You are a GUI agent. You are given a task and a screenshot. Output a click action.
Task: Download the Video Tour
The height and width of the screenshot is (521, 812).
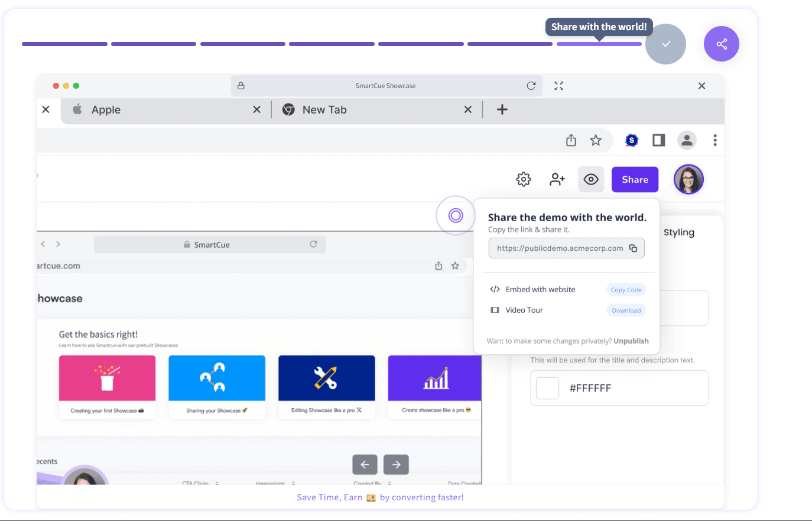626,310
